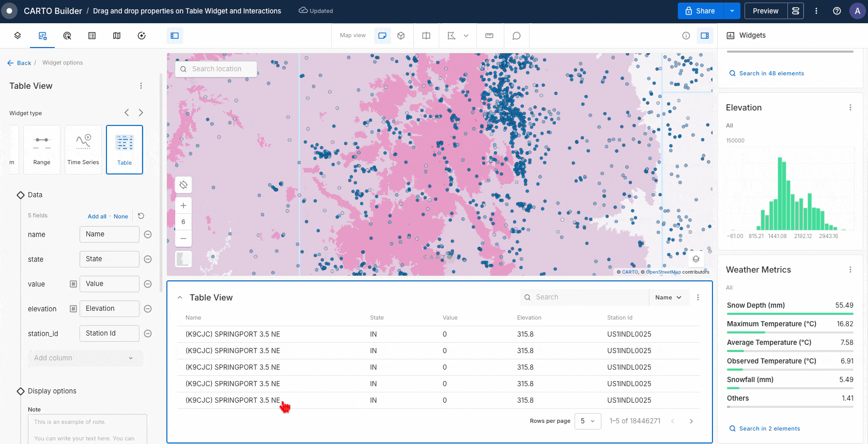This screenshot has width=868, height=444.
Task: Open the Layers panel icon
Action: [18, 36]
